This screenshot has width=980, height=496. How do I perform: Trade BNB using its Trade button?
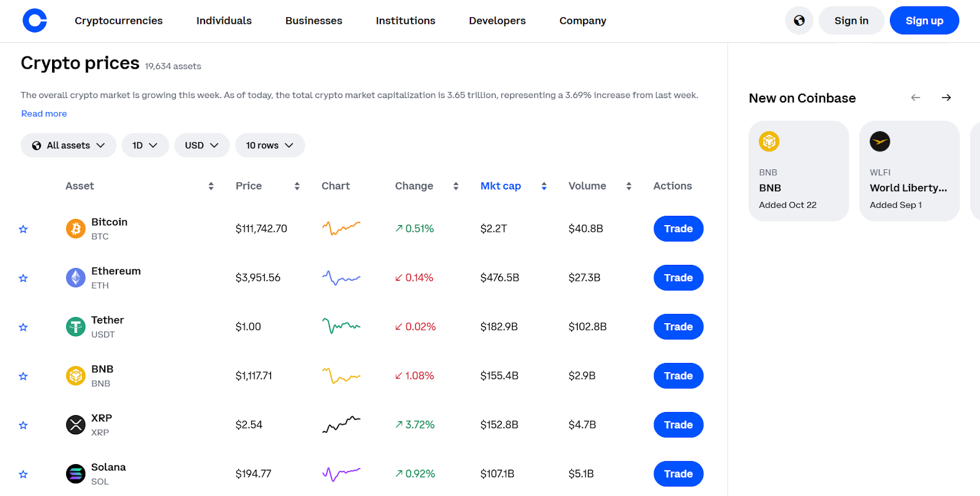[679, 376]
